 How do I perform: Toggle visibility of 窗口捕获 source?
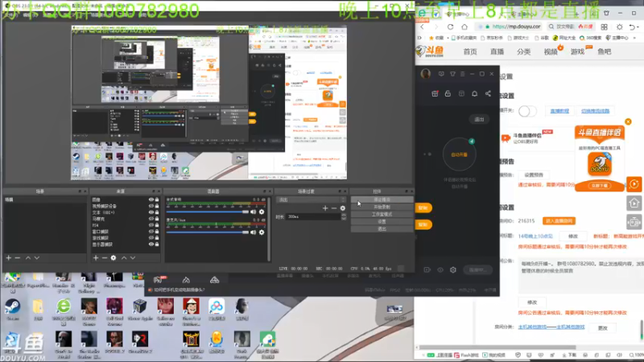tap(151, 232)
